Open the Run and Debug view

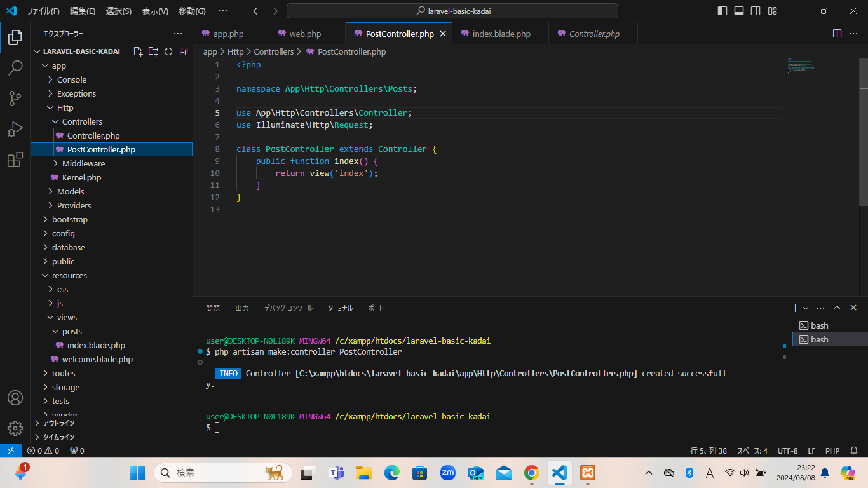click(15, 130)
